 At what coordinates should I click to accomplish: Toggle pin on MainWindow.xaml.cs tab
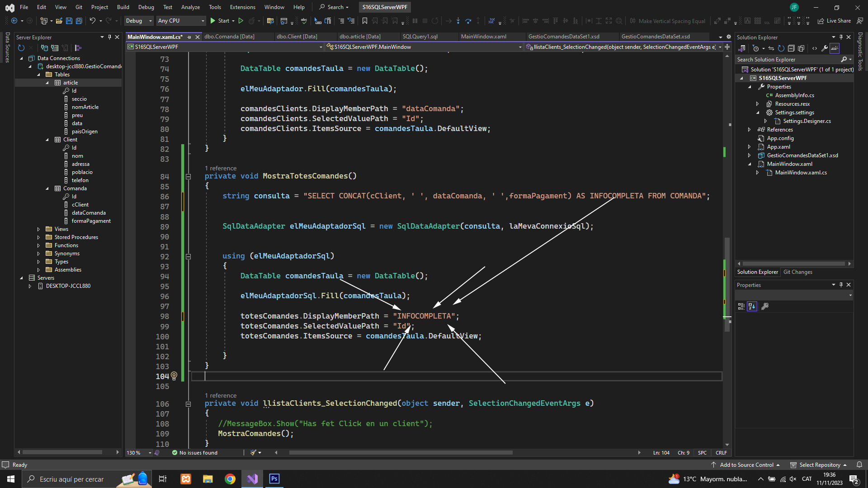[x=189, y=37]
